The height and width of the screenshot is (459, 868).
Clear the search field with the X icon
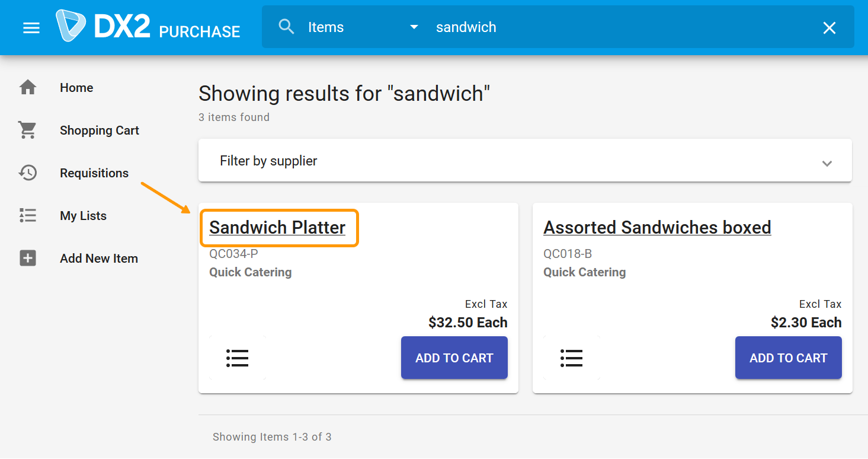point(829,28)
